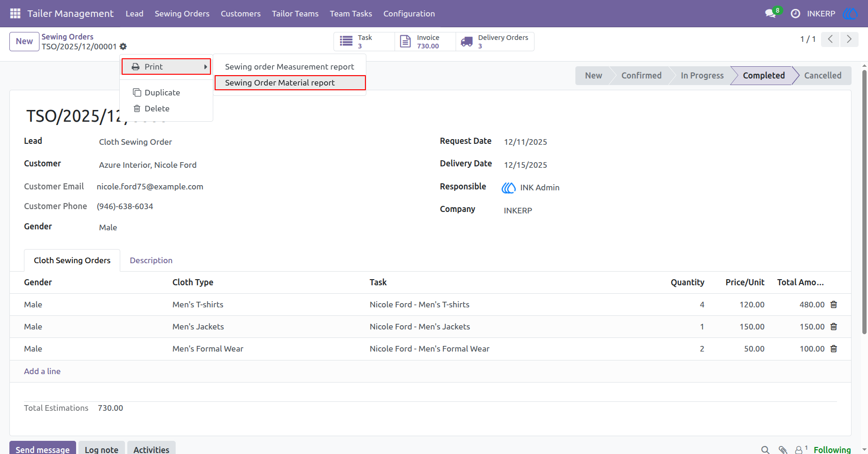Image resolution: width=868 pixels, height=454 pixels.
Task: Delete the Men's Jackets line trash icon
Action: point(834,327)
